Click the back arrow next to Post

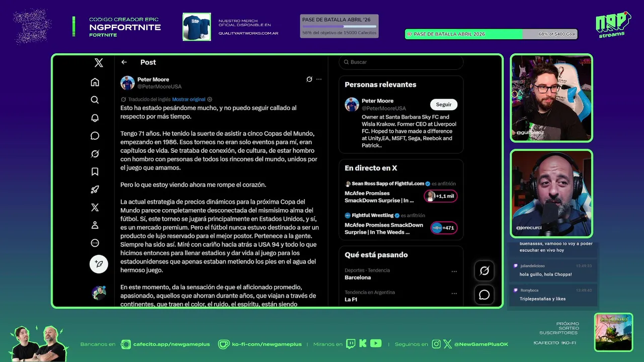tap(124, 62)
